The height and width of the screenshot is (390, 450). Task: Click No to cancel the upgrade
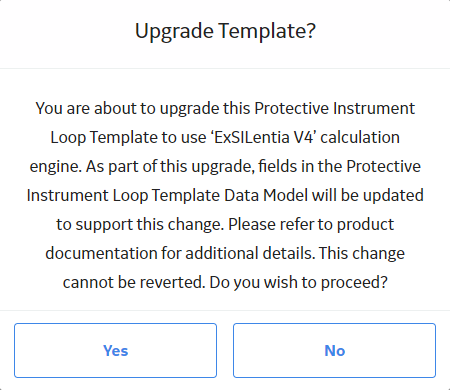coord(334,350)
